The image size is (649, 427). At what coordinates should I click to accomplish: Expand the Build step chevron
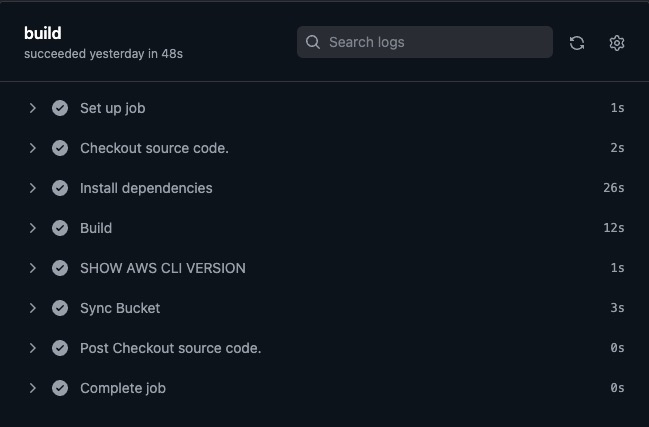(x=33, y=228)
